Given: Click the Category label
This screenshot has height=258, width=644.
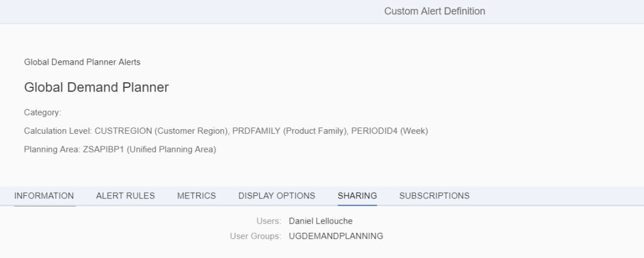Looking at the screenshot, I should (42, 112).
